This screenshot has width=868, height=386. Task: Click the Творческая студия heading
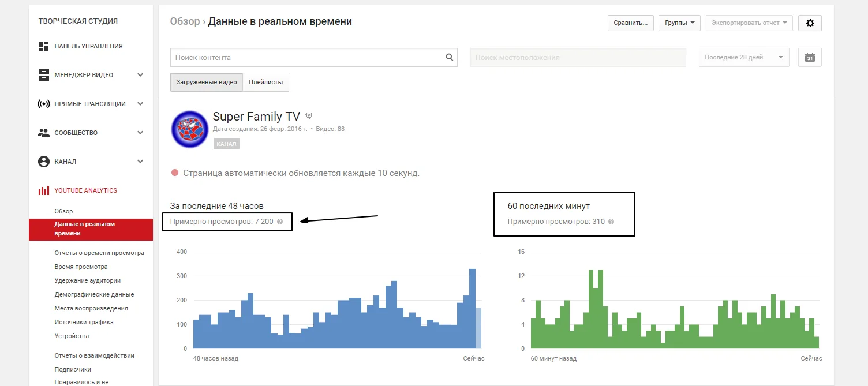(78, 21)
